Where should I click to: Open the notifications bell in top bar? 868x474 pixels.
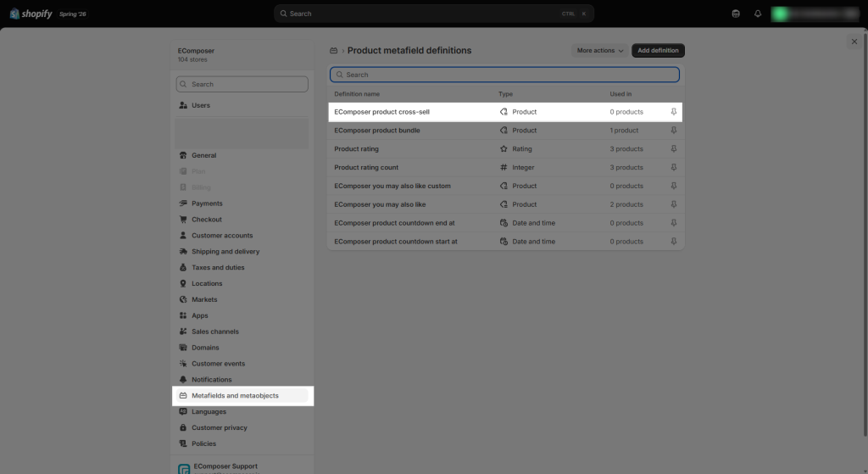pyautogui.click(x=758, y=14)
